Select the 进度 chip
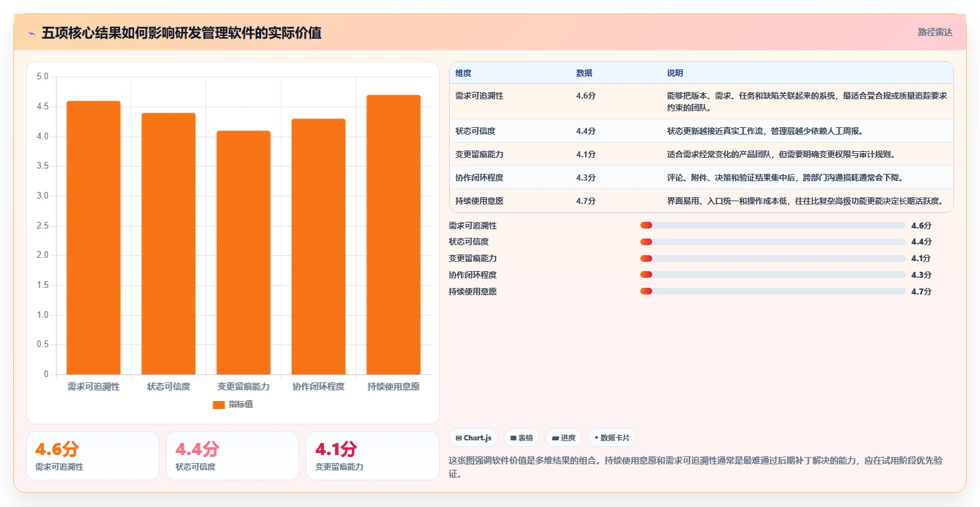Viewport: 980px width, 507px height. [564, 438]
